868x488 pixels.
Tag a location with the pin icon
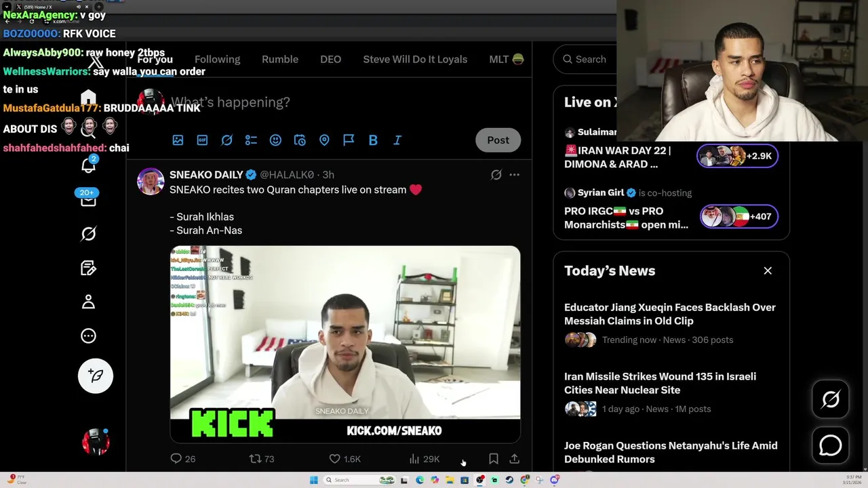(324, 140)
